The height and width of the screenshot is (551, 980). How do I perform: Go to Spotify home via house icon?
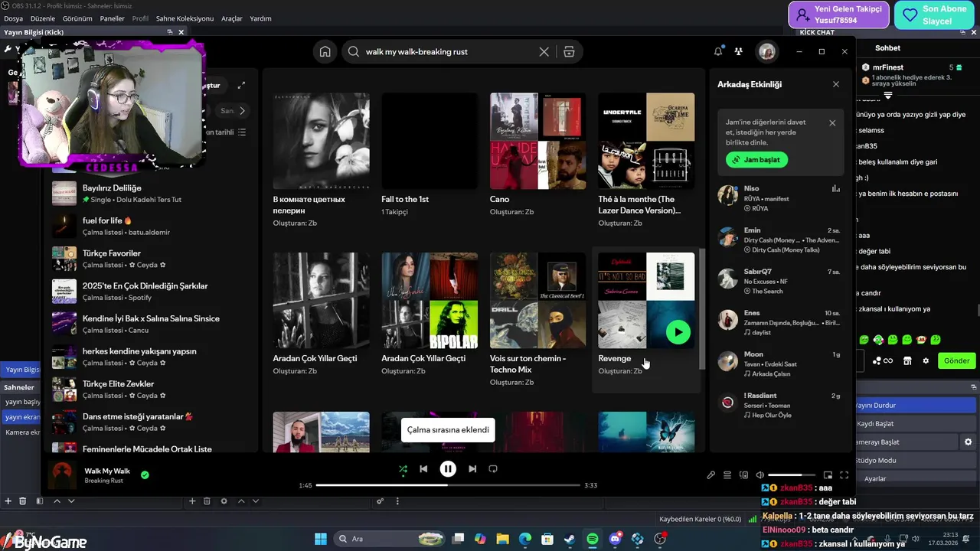click(325, 51)
